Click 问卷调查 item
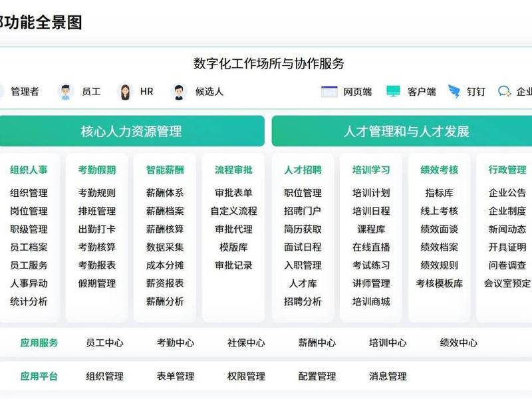This screenshot has height=399, width=532. (507, 265)
